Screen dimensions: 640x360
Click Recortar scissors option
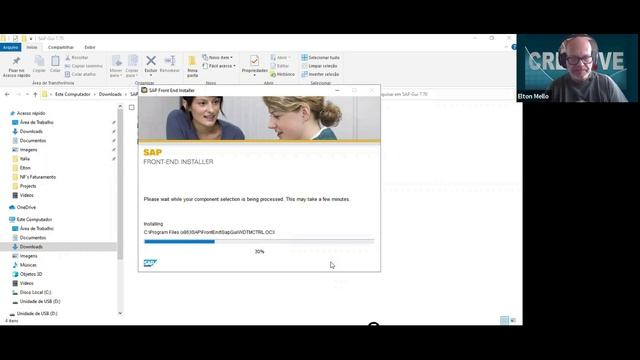click(x=77, y=58)
